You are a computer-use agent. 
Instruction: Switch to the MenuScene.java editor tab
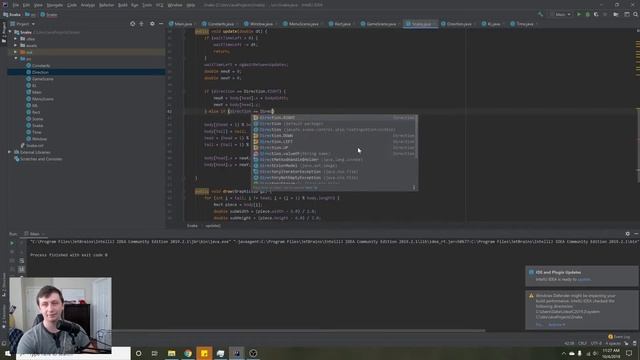301,24
